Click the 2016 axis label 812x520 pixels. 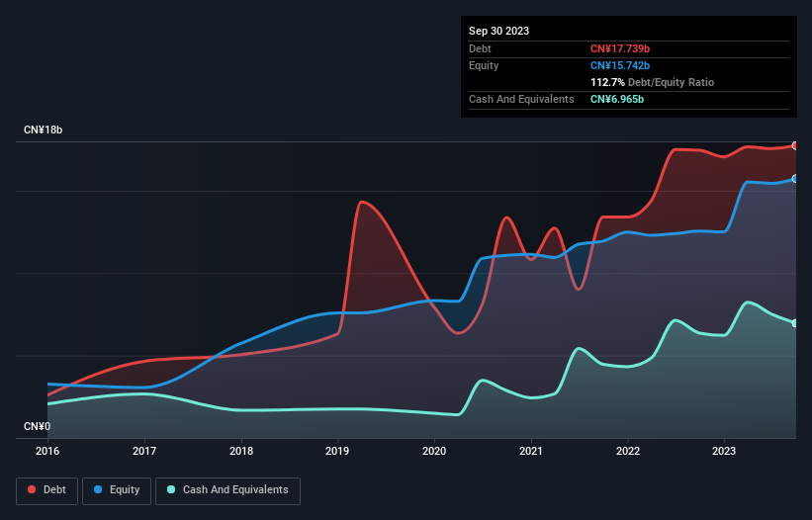[47, 451]
